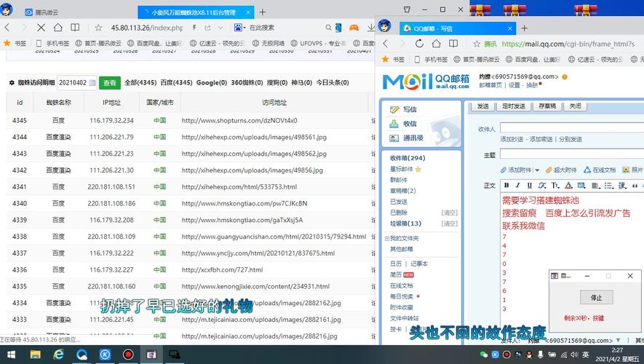Open text alignment icon in editor
Viewport: 644px width, 364px height.
pyautogui.click(x=595, y=186)
